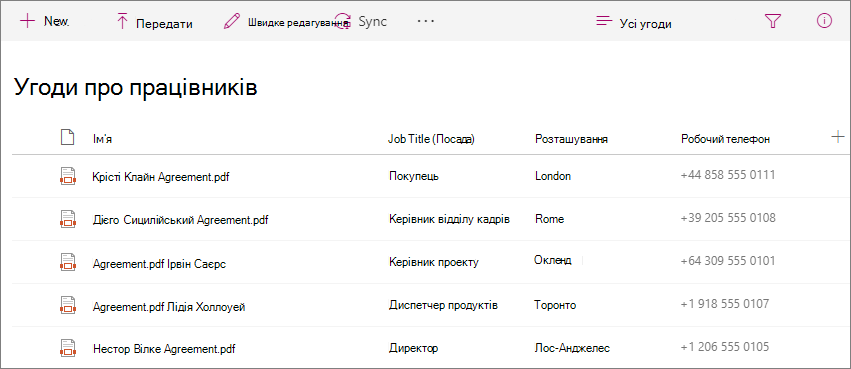Click the New button label
The image size is (851, 369).
click(56, 21)
